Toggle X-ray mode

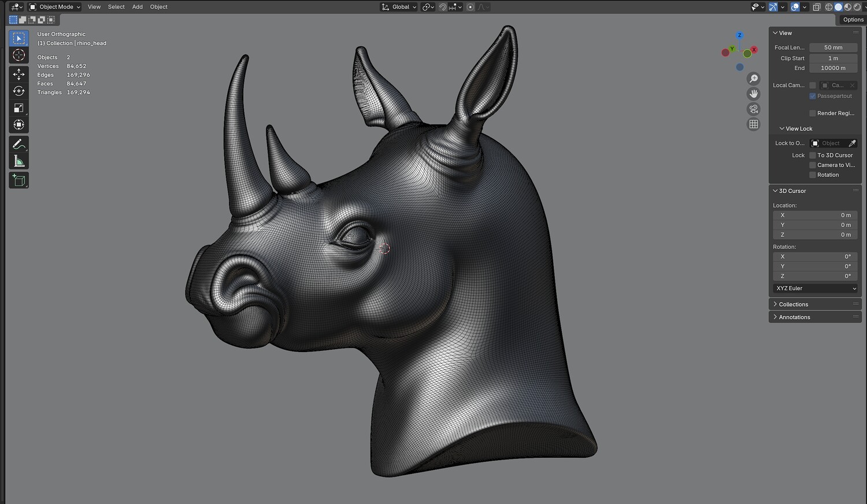click(817, 7)
